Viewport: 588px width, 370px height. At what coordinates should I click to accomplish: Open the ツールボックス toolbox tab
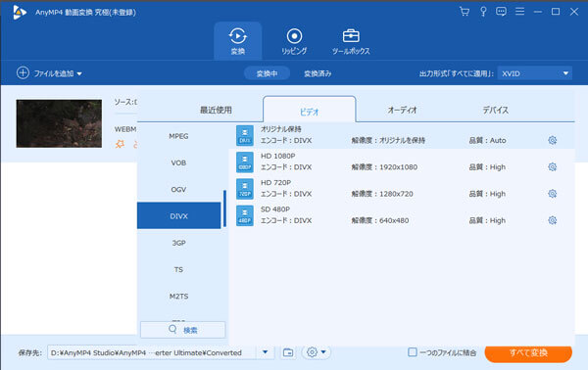tap(351, 41)
